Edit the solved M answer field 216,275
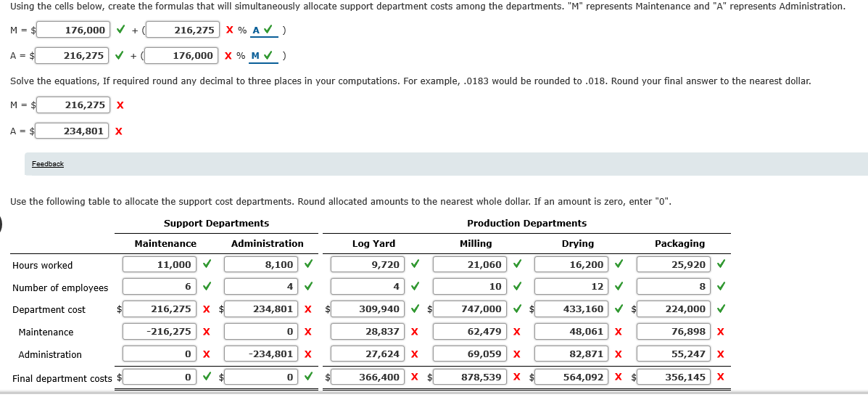Viewport: 868px width, 400px height. 73,105
